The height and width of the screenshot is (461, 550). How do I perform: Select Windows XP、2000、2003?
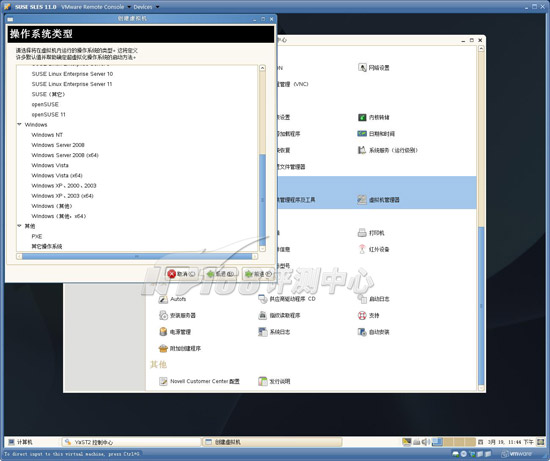coord(64,186)
